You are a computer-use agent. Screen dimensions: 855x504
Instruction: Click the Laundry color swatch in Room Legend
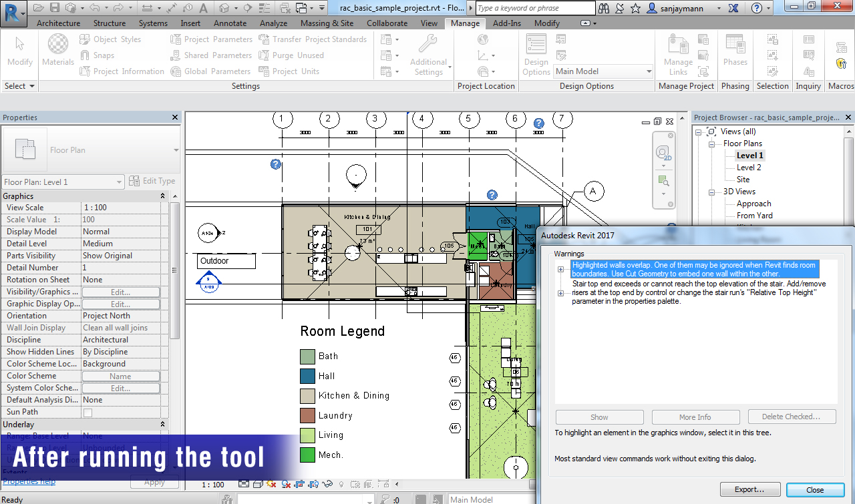[x=307, y=415]
